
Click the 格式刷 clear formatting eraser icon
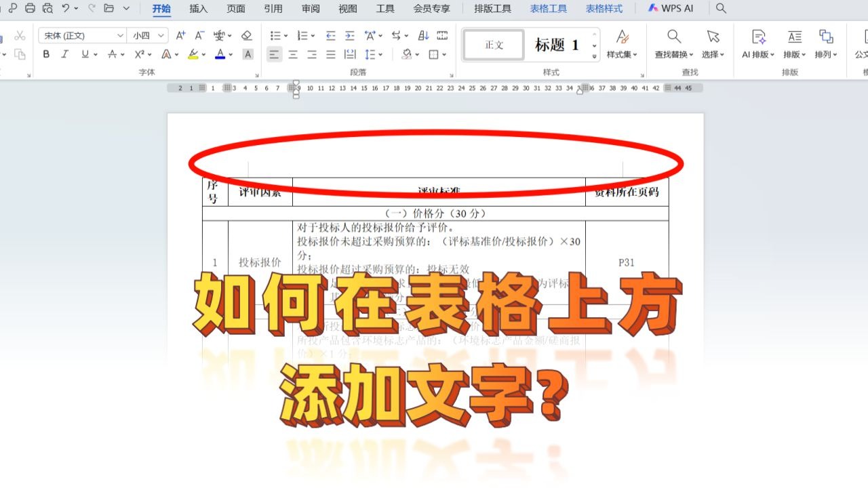(x=246, y=36)
